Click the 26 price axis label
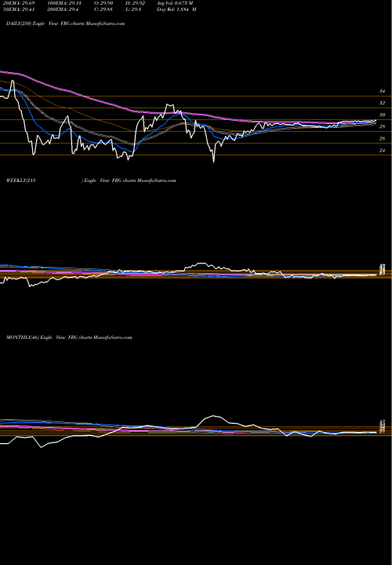Viewport: 392px width, 565px height. coord(382,138)
